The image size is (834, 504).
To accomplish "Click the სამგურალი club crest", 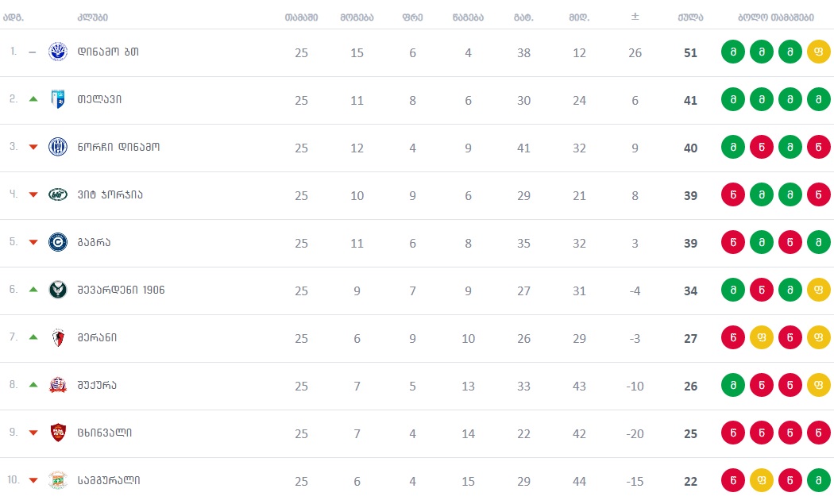I will point(58,480).
